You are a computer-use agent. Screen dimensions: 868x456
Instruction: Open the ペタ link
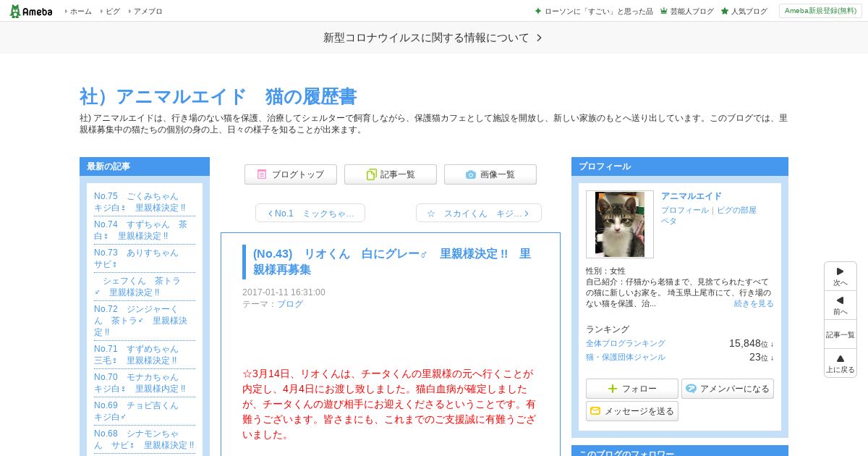coord(669,221)
